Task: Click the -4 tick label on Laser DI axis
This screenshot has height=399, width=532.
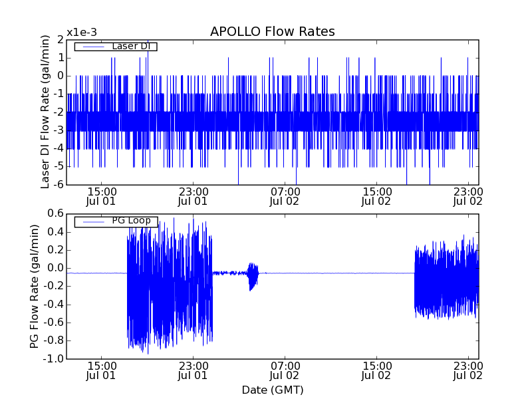Action: click(x=59, y=148)
